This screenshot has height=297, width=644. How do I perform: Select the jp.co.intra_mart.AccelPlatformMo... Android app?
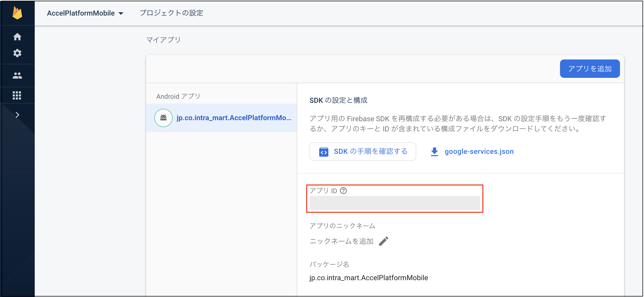click(x=222, y=118)
